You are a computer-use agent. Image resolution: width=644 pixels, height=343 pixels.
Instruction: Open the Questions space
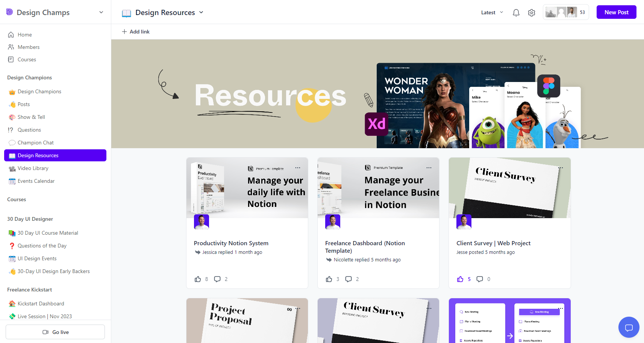coord(55,130)
